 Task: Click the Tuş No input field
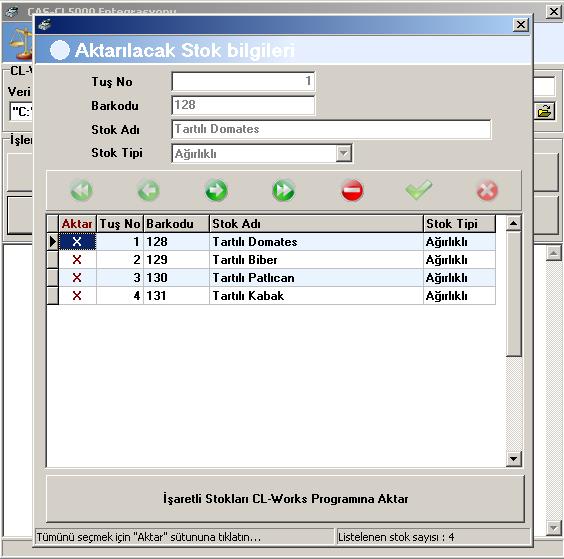tap(243, 81)
